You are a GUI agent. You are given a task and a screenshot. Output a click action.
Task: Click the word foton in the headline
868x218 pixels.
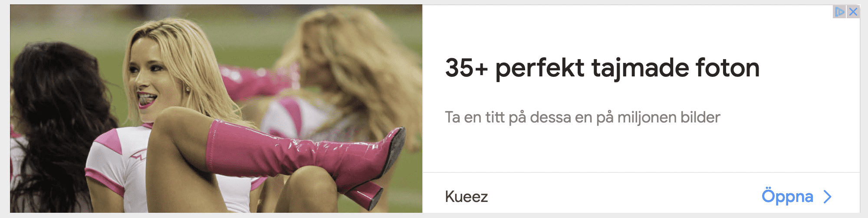pyautogui.click(x=728, y=68)
